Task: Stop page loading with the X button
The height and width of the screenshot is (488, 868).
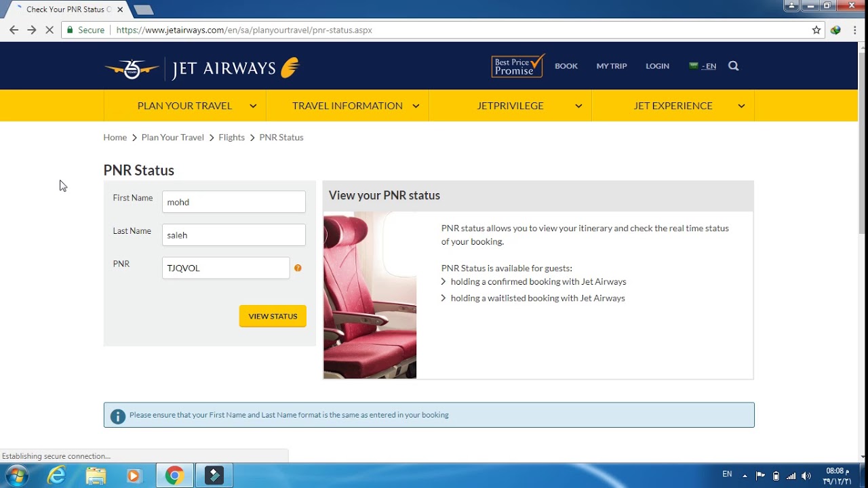Action: click(x=50, y=30)
